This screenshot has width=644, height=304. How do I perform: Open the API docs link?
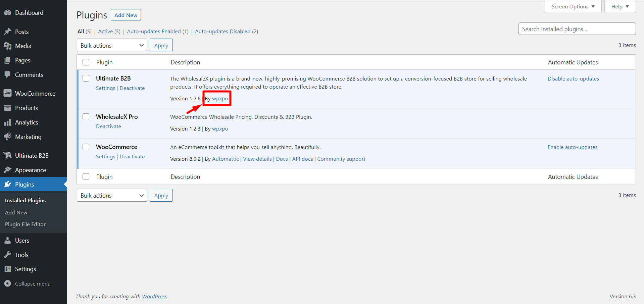302,159
